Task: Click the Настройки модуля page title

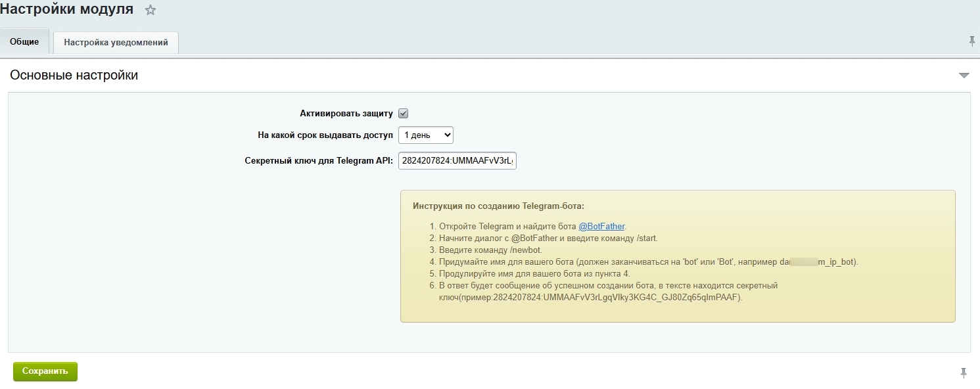Action: tap(66, 10)
